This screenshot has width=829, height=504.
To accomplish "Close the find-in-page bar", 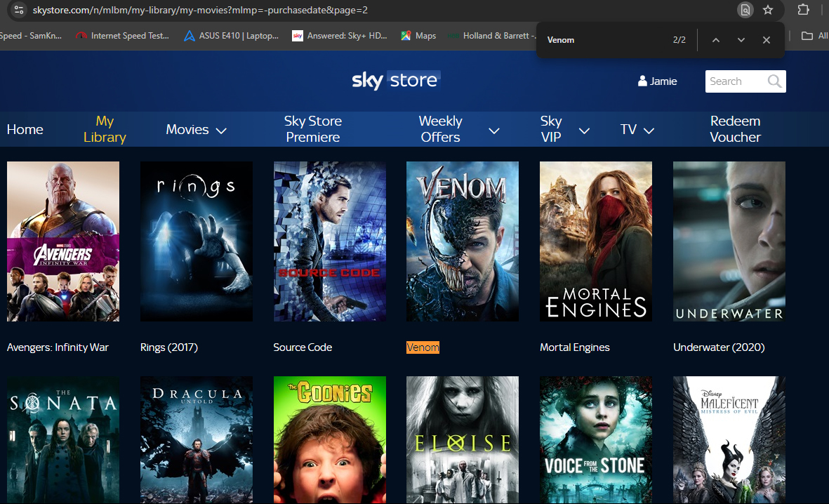I will [x=767, y=40].
